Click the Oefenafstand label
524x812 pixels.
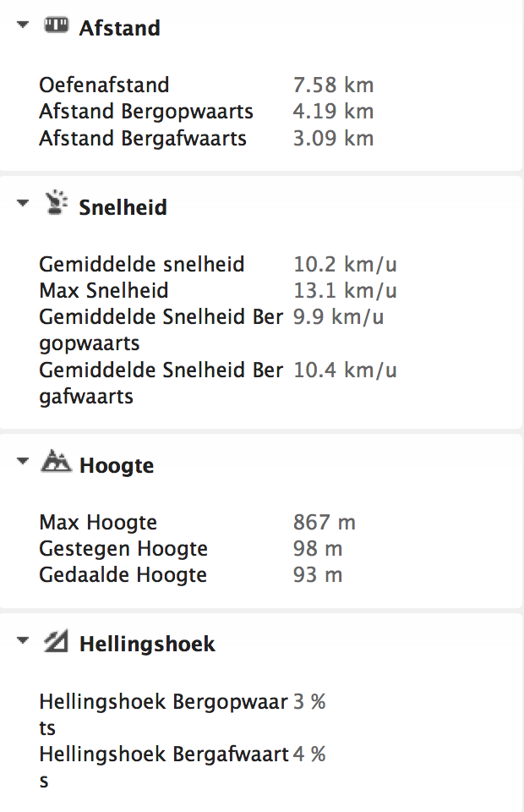[103, 85]
